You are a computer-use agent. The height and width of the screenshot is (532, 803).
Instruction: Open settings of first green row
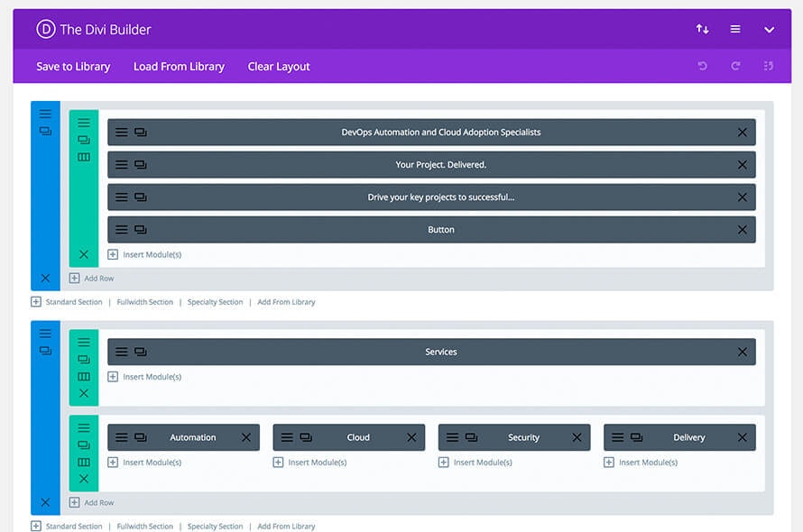click(84, 123)
